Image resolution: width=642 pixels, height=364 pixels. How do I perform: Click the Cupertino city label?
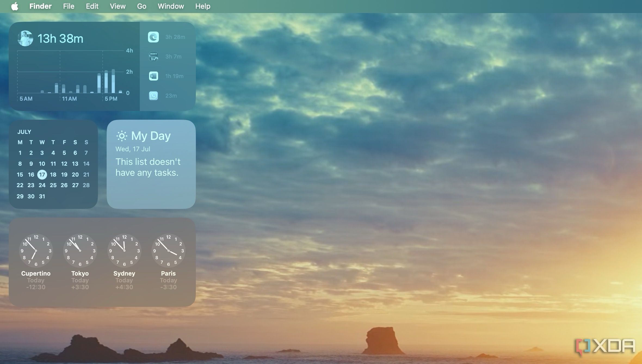(36, 273)
